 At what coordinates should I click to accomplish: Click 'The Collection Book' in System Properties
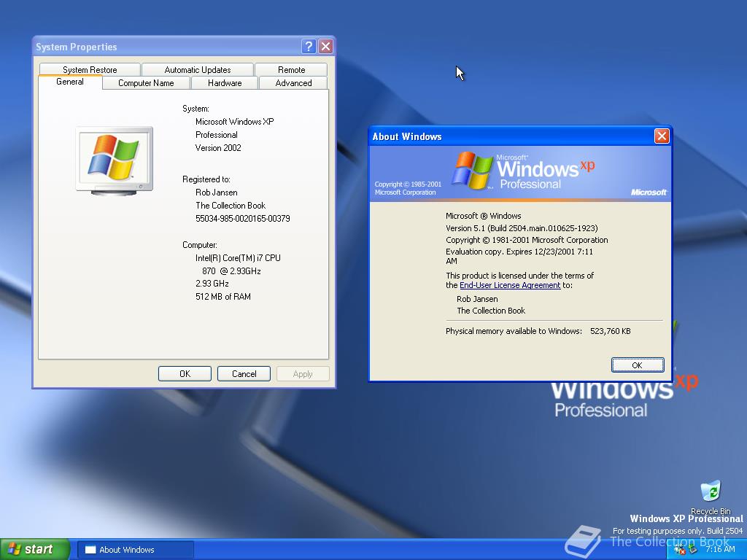[231, 205]
